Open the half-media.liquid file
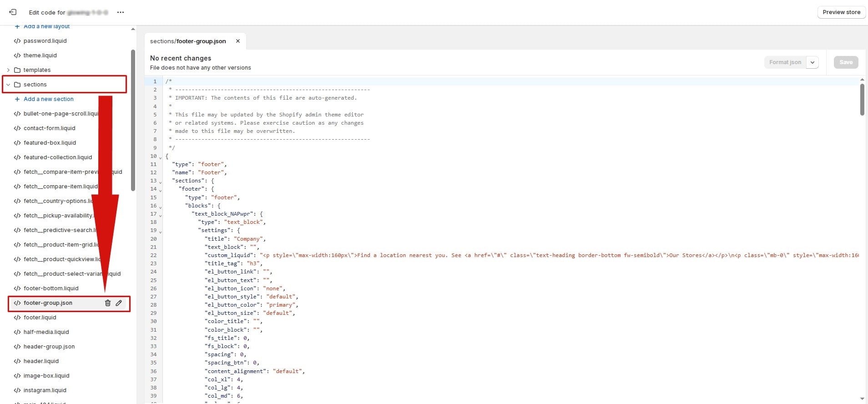868x404 pixels. click(46, 332)
